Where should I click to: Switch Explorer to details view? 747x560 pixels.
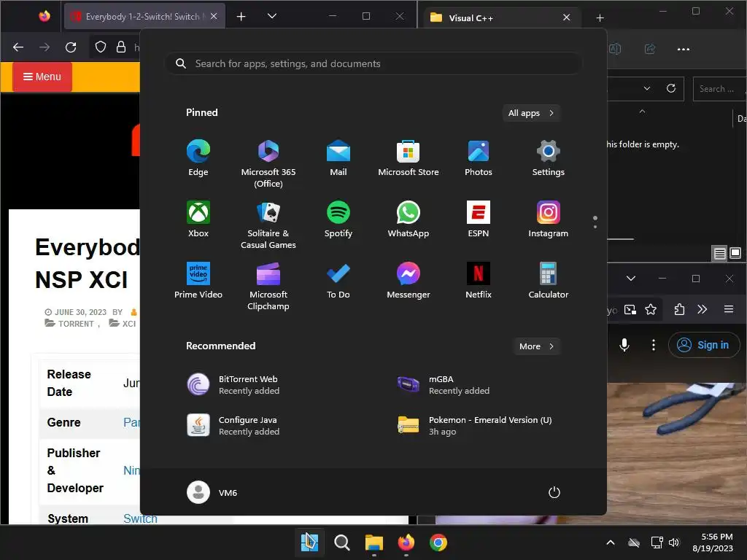coord(719,253)
